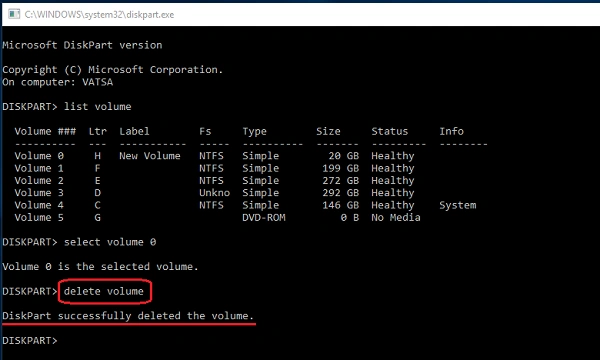Click the 'Status' column header
This screenshot has width=600, height=360.
click(390, 131)
